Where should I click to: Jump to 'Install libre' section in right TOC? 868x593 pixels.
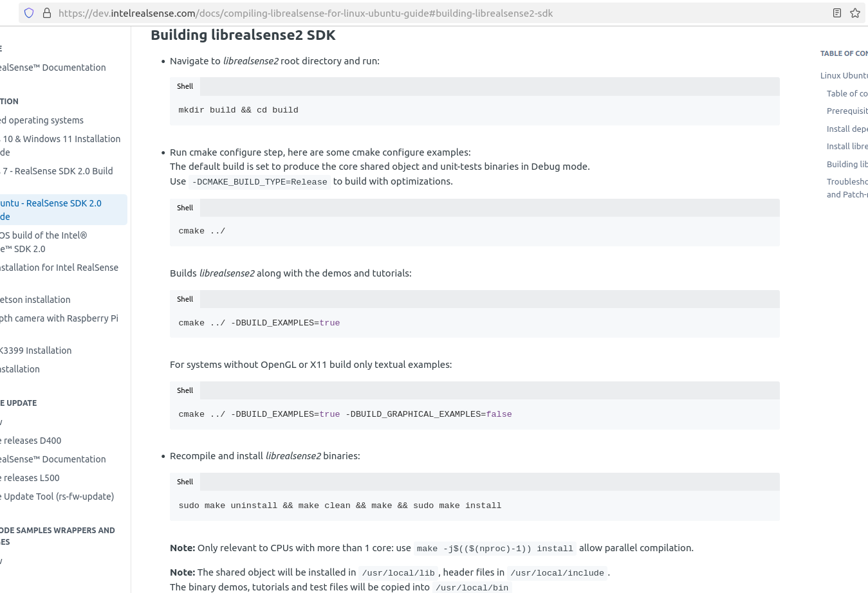click(x=847, y=147)
